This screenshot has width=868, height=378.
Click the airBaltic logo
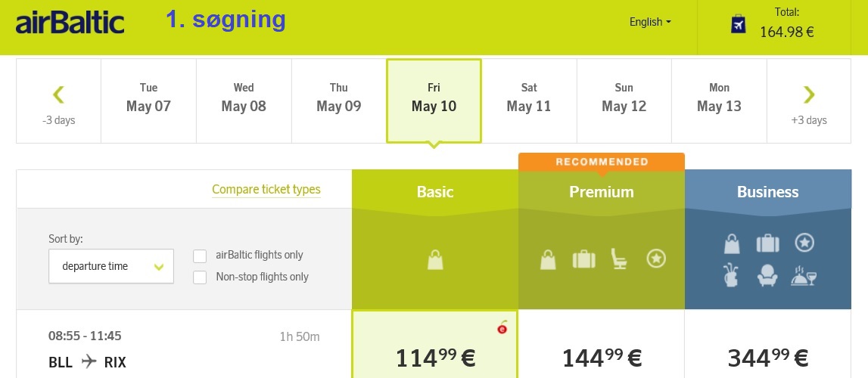pyautogui.click(x=70, y=23)
